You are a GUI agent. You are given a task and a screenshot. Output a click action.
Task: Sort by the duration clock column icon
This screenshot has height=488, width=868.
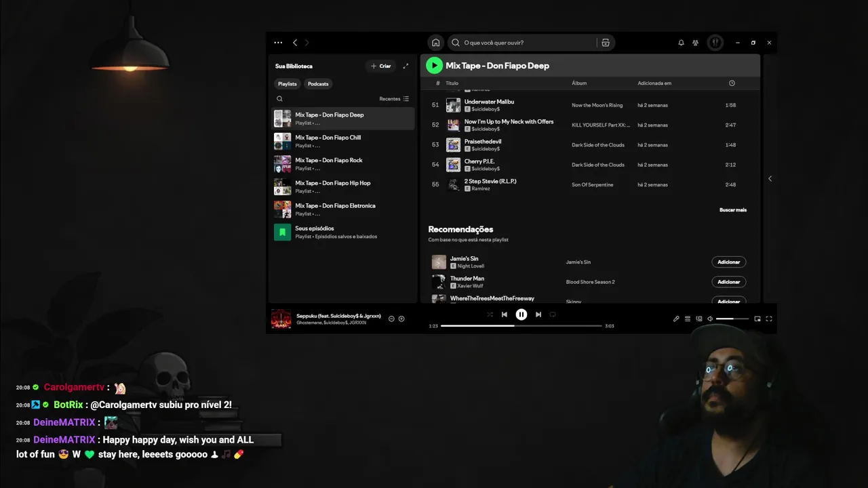click(x=732, y=83)
